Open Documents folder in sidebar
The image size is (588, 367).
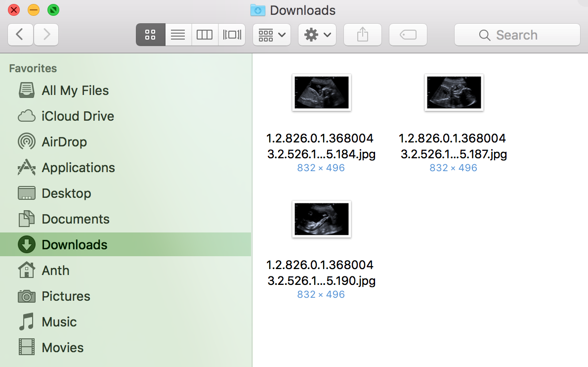click(x=126, y=219)
